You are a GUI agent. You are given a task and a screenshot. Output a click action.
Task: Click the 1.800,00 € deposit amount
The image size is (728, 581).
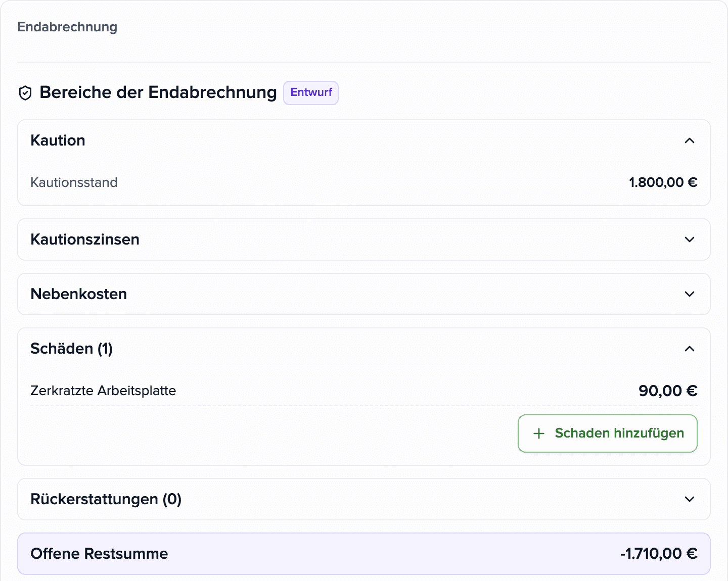[663, 182]
